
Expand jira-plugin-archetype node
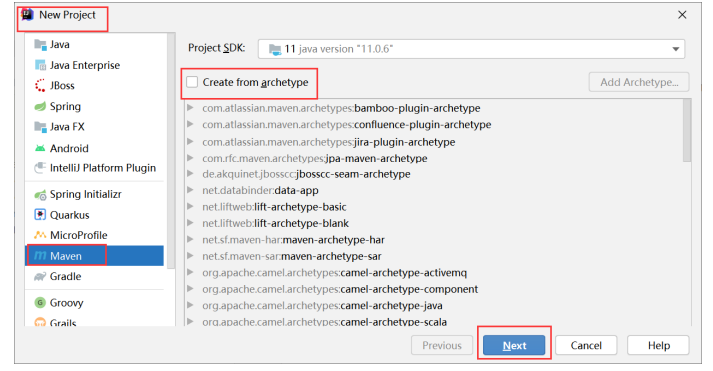[x=191, y=141]
